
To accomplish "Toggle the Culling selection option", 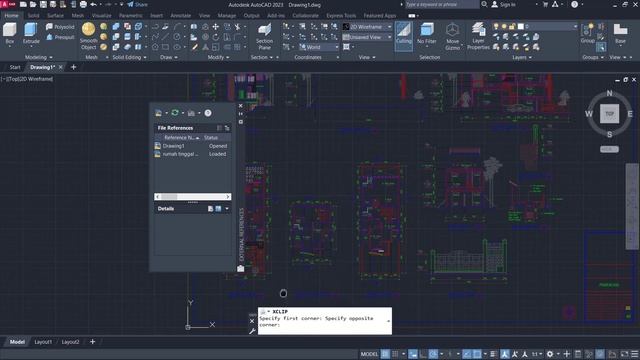I will point(404,36).
